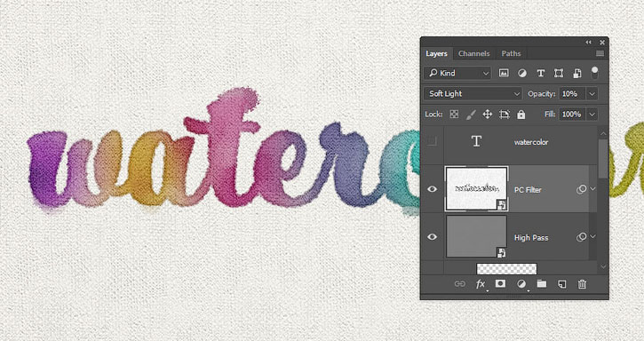Select the High Pass layer name
Image resolution: width=644 pixels, height=341 pixels.
pos(531,237)
